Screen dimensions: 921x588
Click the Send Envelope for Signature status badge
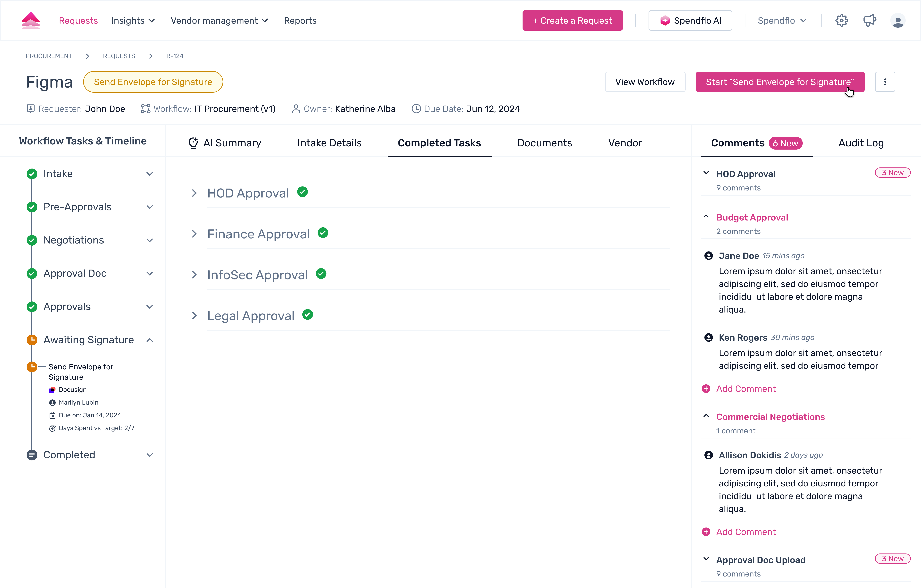click(x=153, y=82)
